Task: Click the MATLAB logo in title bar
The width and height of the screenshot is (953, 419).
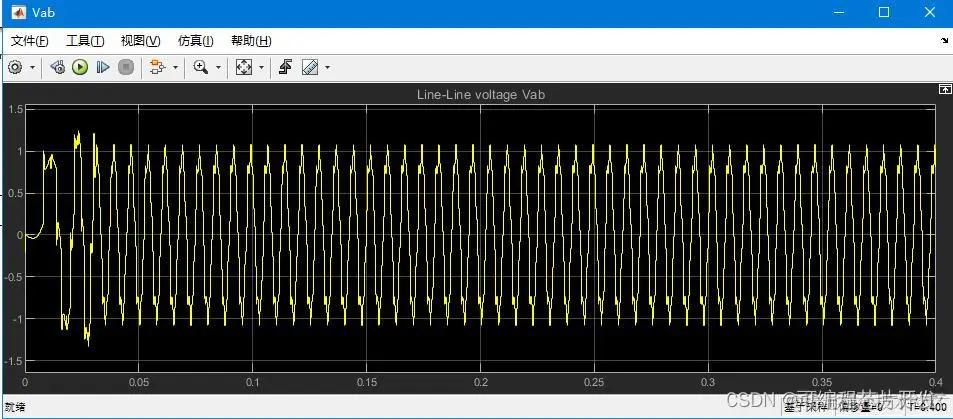Action: [x=19, y=12]
